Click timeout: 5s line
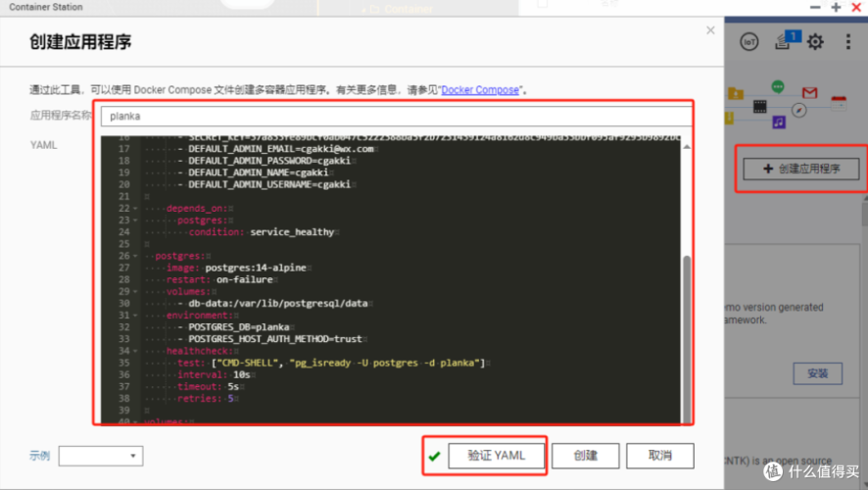The width and height of the screenshot is (868, 490). pos(208,386)
